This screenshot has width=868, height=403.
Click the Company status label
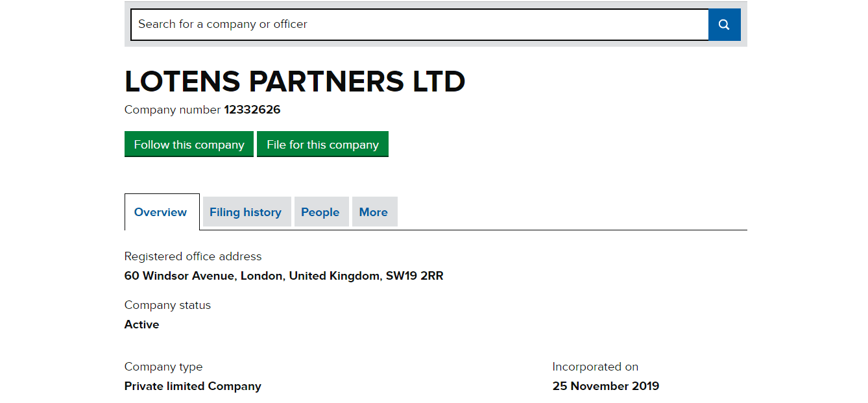point(167,305)
